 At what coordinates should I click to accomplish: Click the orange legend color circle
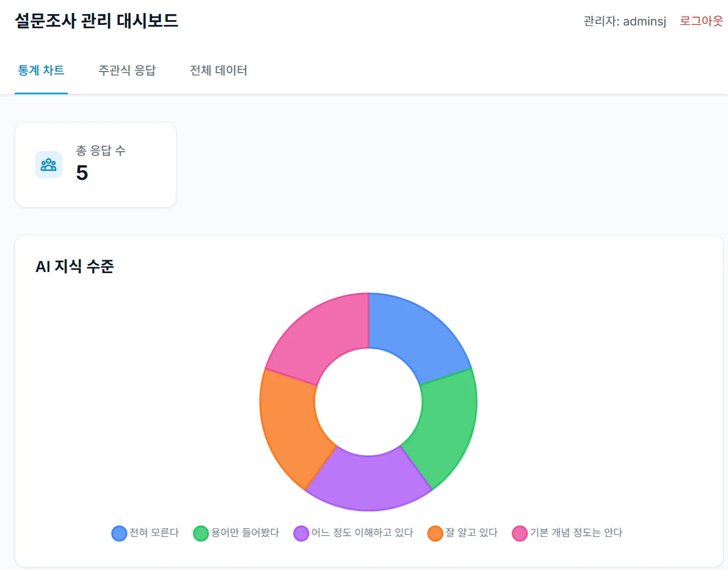click(x=435, y=533)
